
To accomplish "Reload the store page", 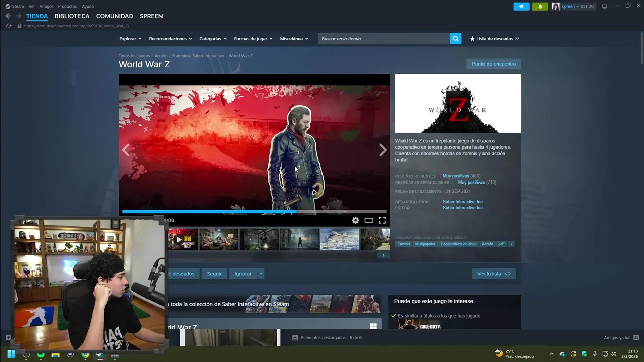I will click(x=9, y=26).
